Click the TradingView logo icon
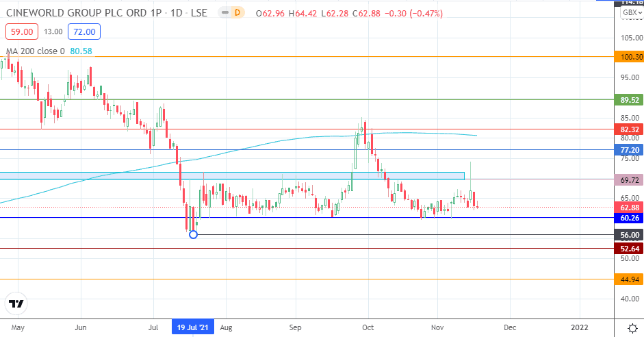The image size is (644, 337). click(x=16, y=303)
